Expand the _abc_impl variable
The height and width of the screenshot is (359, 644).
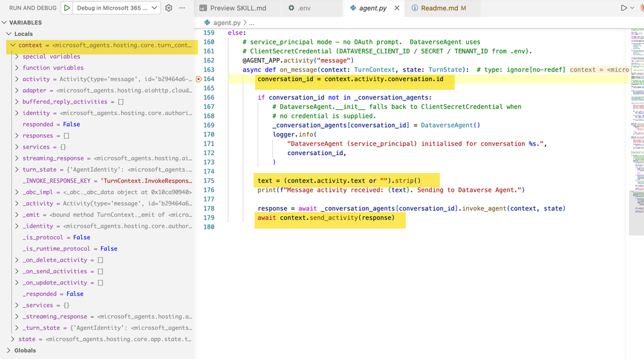tap(17, 192)
